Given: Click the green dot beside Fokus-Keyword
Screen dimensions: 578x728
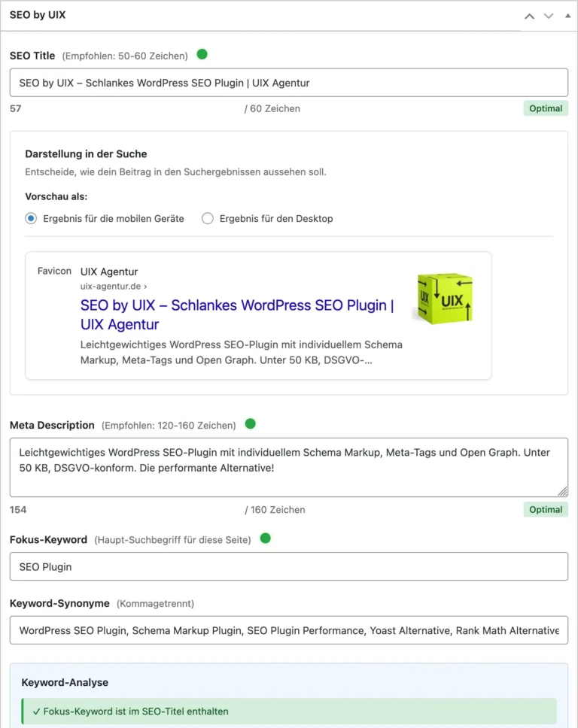Looking at the screenshot, I should pos(265,538).
